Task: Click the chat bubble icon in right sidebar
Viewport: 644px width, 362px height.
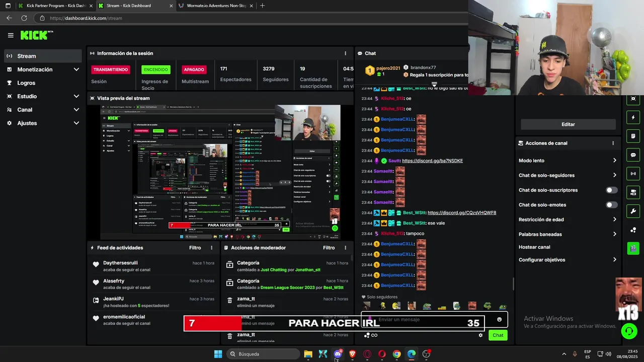Action: pos(633,155)
